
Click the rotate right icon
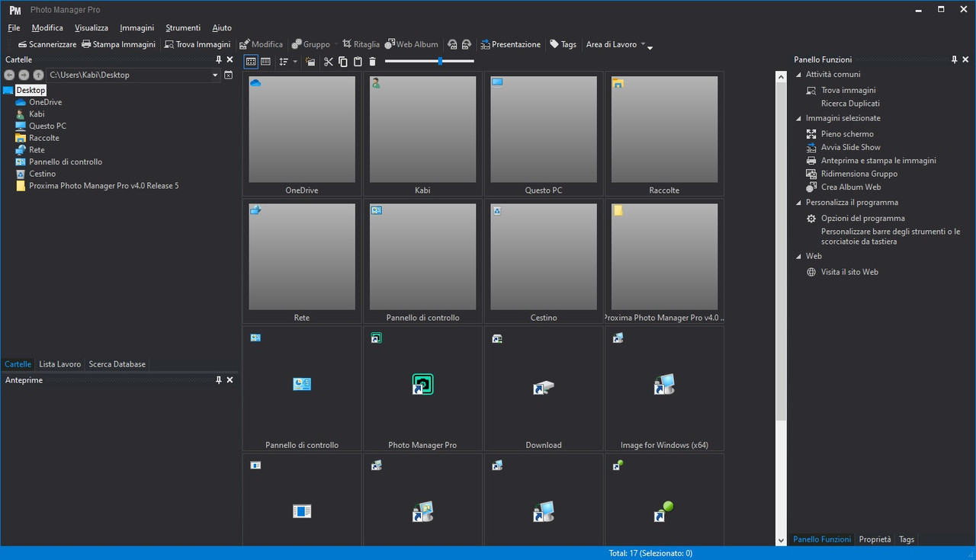[466, 44]
